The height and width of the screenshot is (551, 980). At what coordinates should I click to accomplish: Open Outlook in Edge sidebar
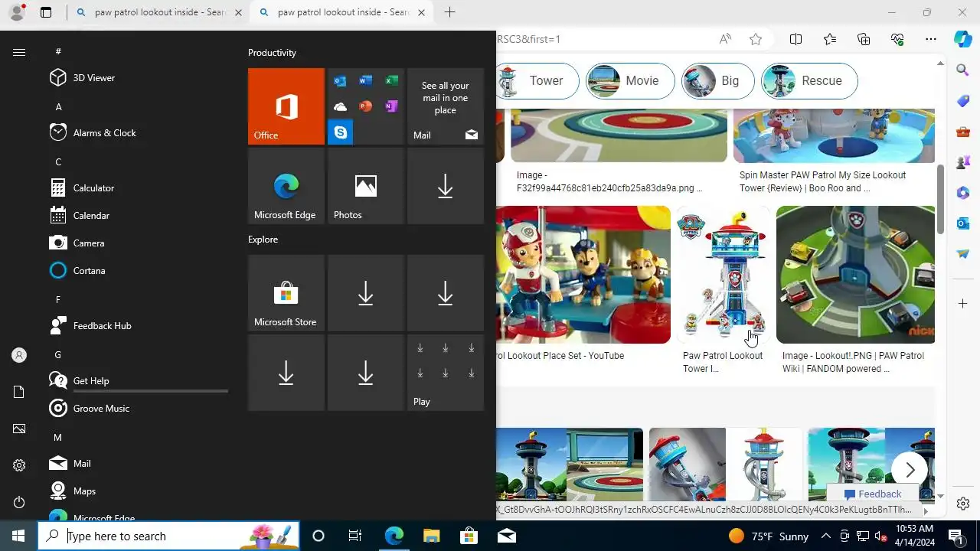click(963, 223)
